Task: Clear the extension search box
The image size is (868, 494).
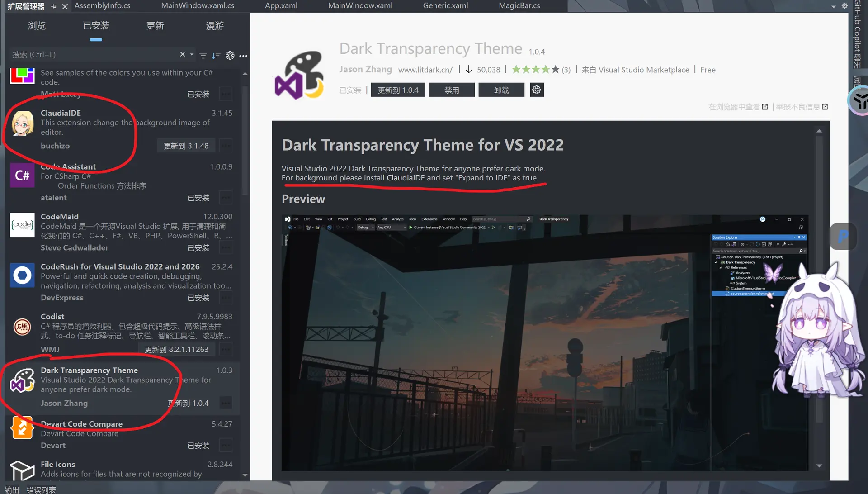Action: point(182,54)
